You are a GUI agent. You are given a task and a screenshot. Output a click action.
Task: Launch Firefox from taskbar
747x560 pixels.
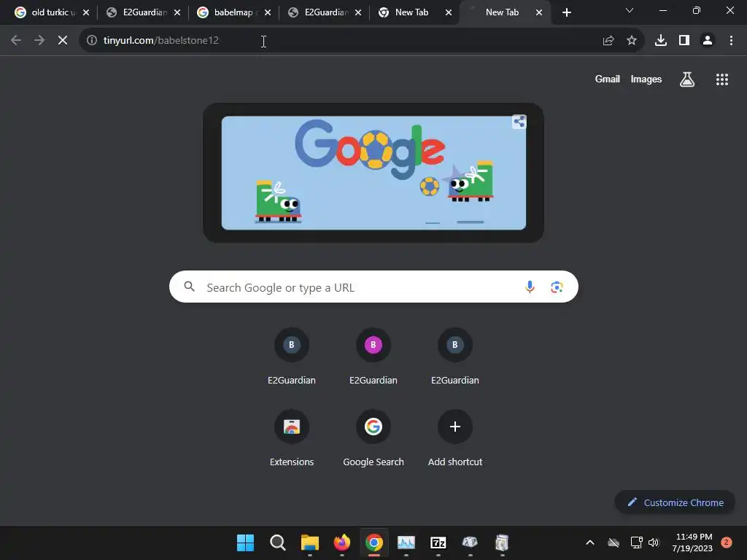pos(341,542)
